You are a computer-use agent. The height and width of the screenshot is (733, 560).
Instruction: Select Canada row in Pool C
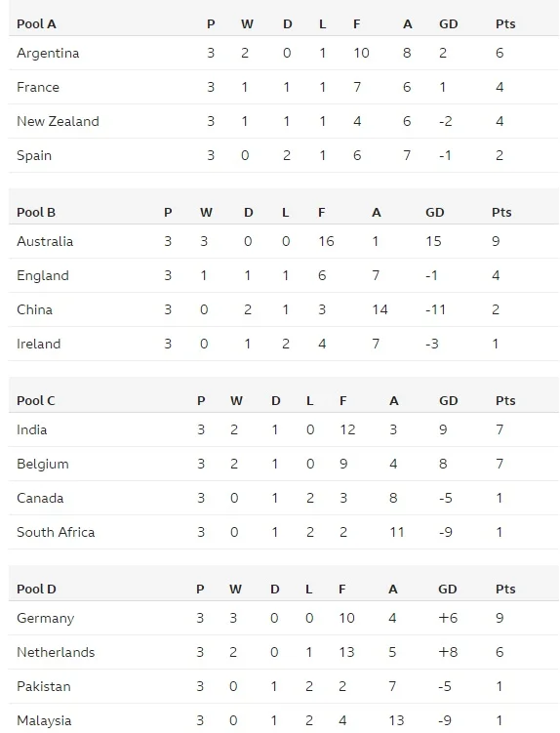pos(284,498)
